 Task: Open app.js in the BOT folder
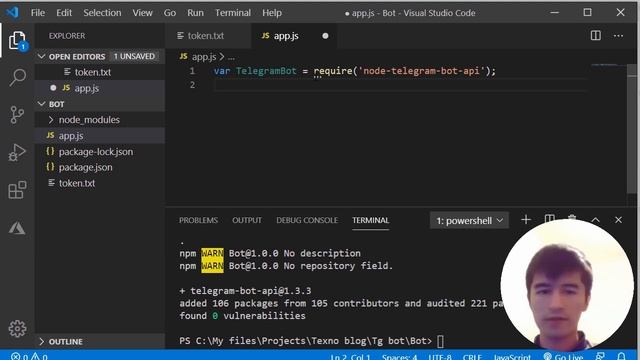coord(100,136)
